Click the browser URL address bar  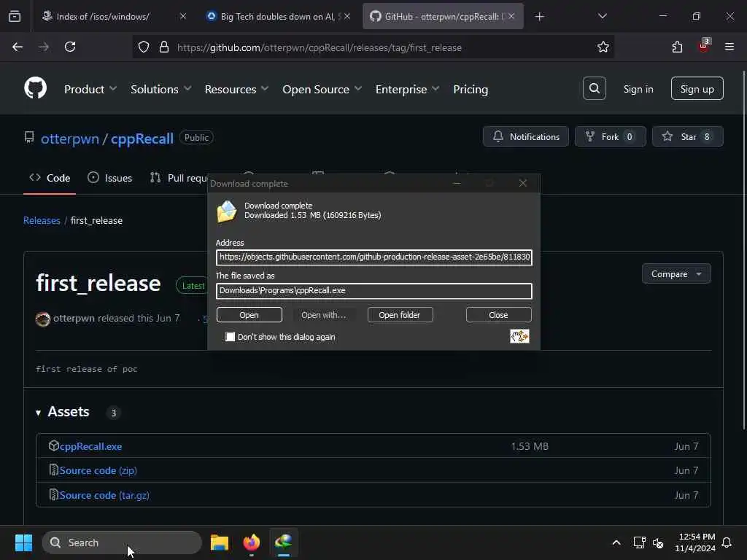(373, 47)
